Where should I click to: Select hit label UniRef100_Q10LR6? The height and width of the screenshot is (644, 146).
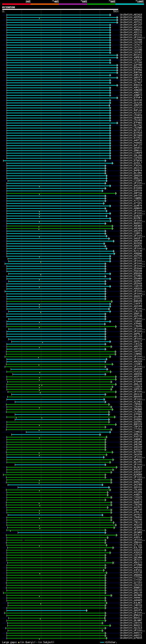131,103
